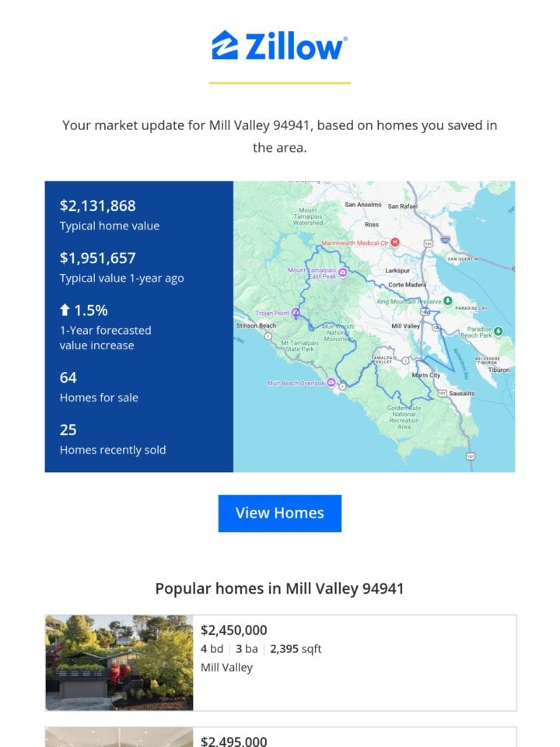Click the $2,450,000 listing price
The height and width of the screenshot is (747, 560).
234,630
